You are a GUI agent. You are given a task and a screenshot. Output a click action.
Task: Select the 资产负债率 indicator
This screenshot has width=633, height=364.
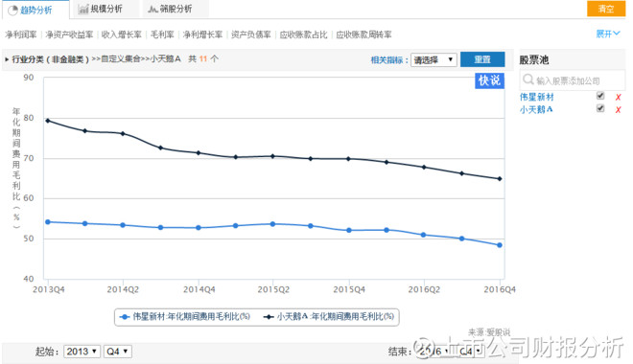[250, 34]
